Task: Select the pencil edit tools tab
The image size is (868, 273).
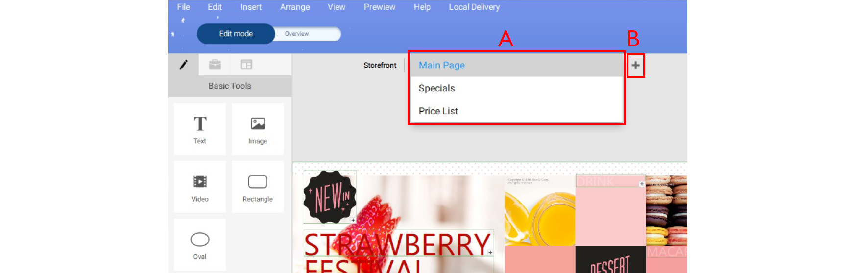Action: click(183, 65)
